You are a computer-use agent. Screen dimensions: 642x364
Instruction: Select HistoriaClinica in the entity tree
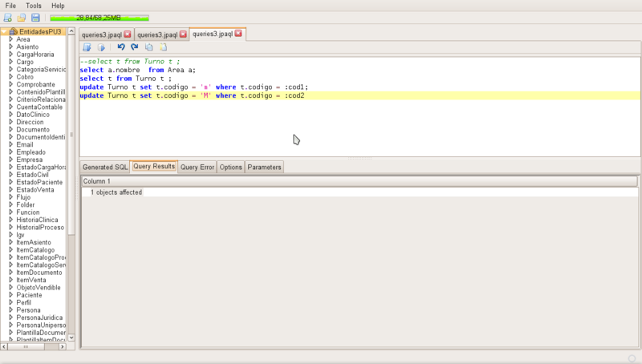click(x=37, y=220)
